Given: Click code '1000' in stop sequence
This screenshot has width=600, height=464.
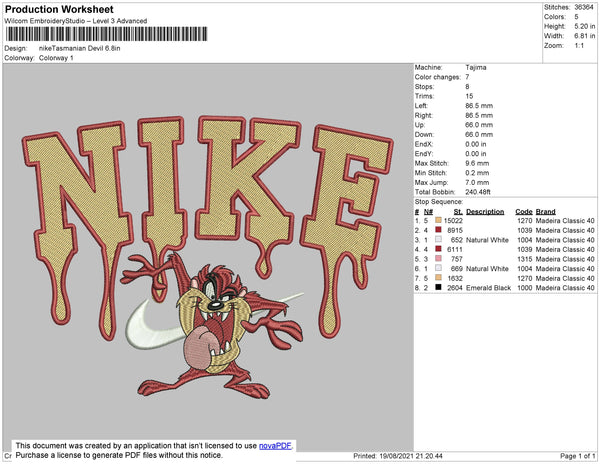Looking at the screenshot, I should [525, 288].
